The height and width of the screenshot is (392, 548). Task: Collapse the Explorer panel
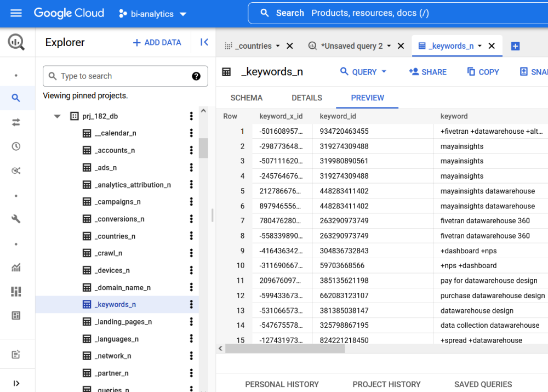tap(204, 42)
